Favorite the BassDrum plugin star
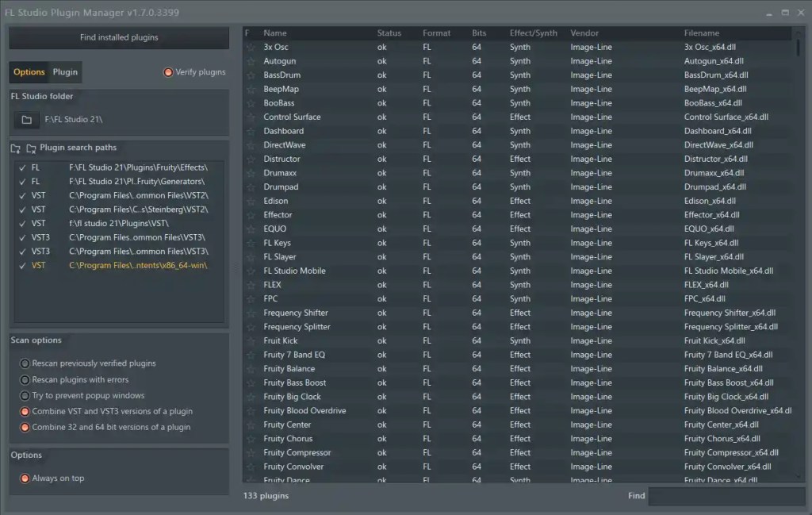The width and height of the screenshot is (812, 515). [x=251, y=75]
